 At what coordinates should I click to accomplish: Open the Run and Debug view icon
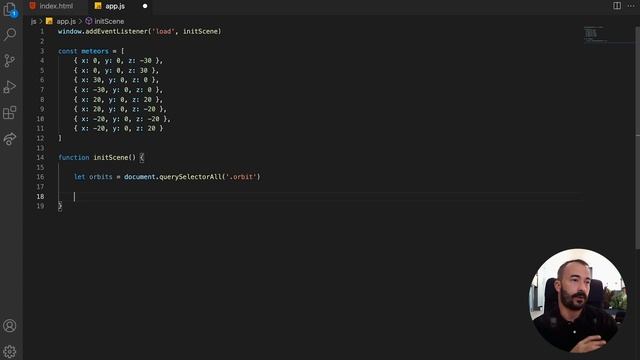coord(9,87)
